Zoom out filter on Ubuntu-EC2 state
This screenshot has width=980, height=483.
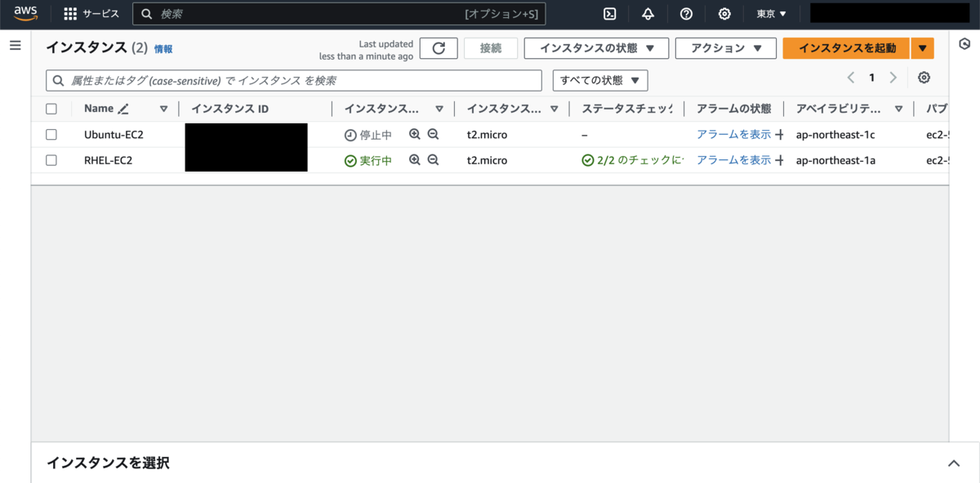click(433, 135)
